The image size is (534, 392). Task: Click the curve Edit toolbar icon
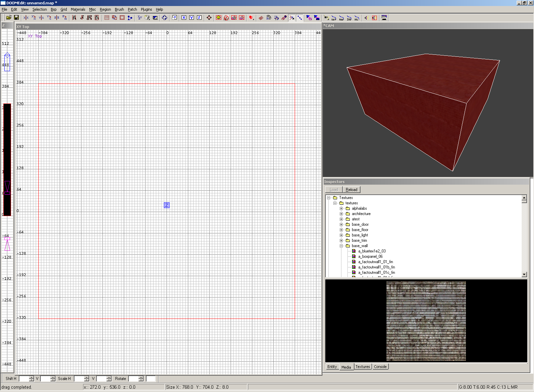point(334,18)
